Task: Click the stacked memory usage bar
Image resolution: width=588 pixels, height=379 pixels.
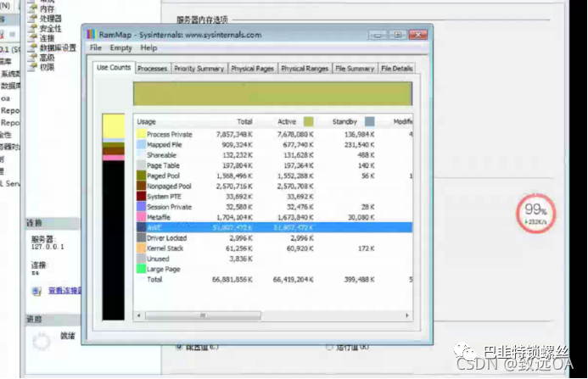Action: 113,217
